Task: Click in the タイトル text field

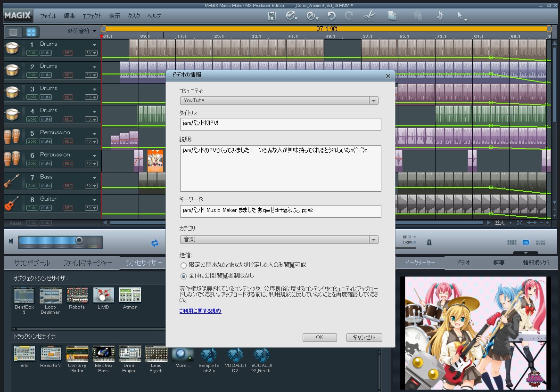Action: pos(280,124)
